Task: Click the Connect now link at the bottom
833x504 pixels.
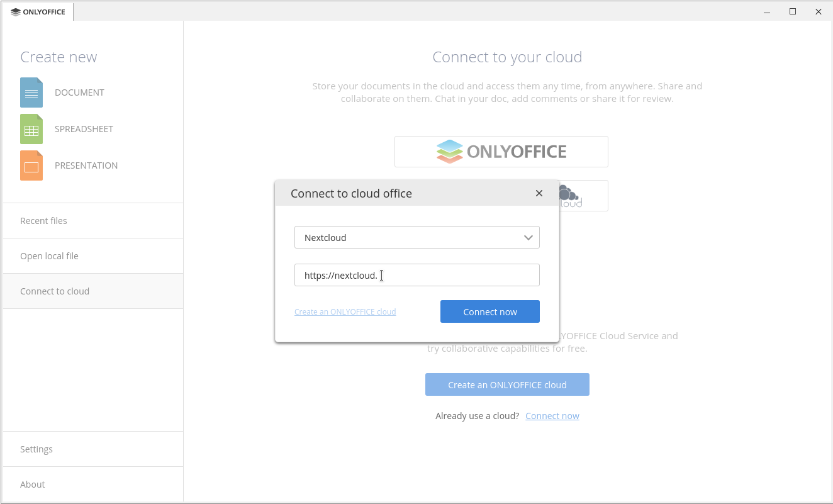Action: click(552, 415)
